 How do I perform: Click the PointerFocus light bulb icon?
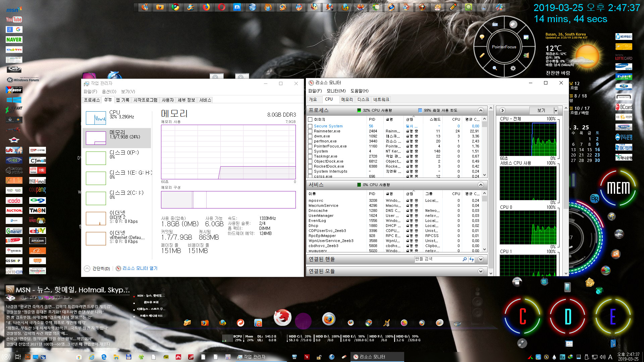coord(482,37)
